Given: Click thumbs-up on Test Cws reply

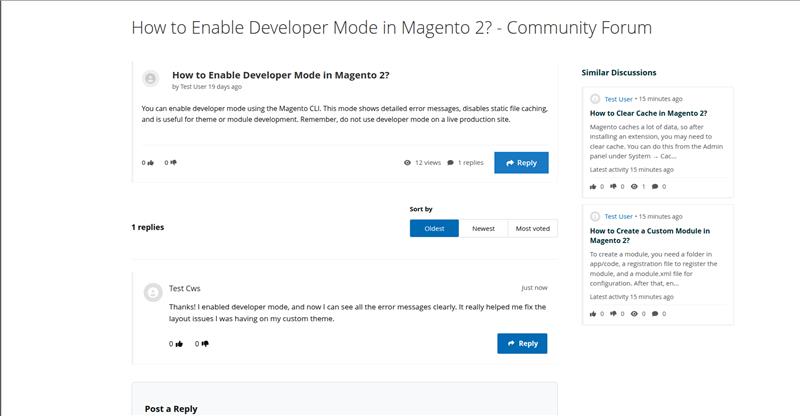Looking at the screenshot, I should 179,343.
